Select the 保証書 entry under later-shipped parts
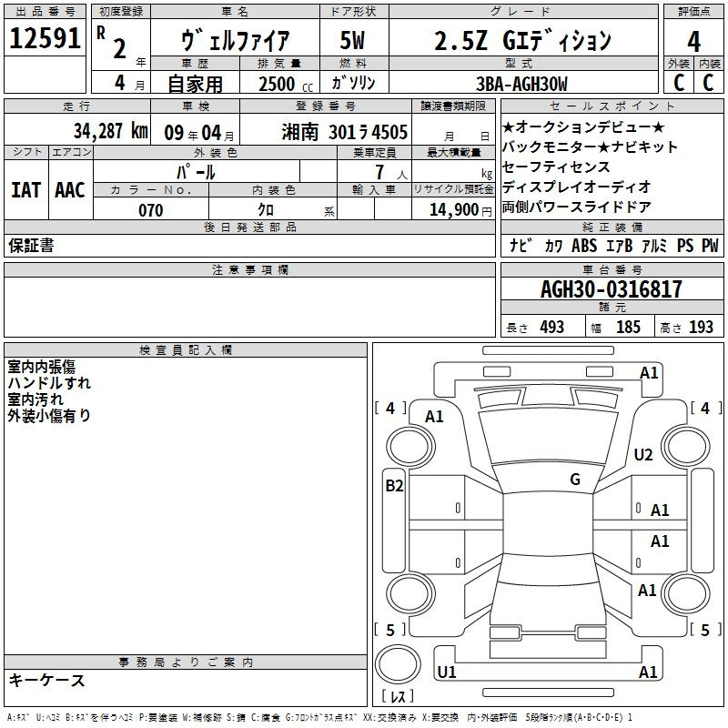728x728 pixels. pyautogui.click(x=31, y=246)
